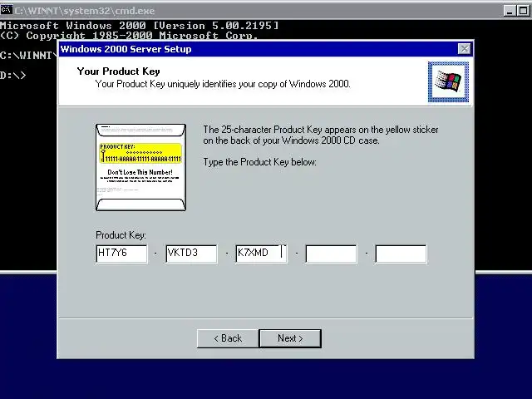Click the Windows flag logo icon in setup header

448,81
